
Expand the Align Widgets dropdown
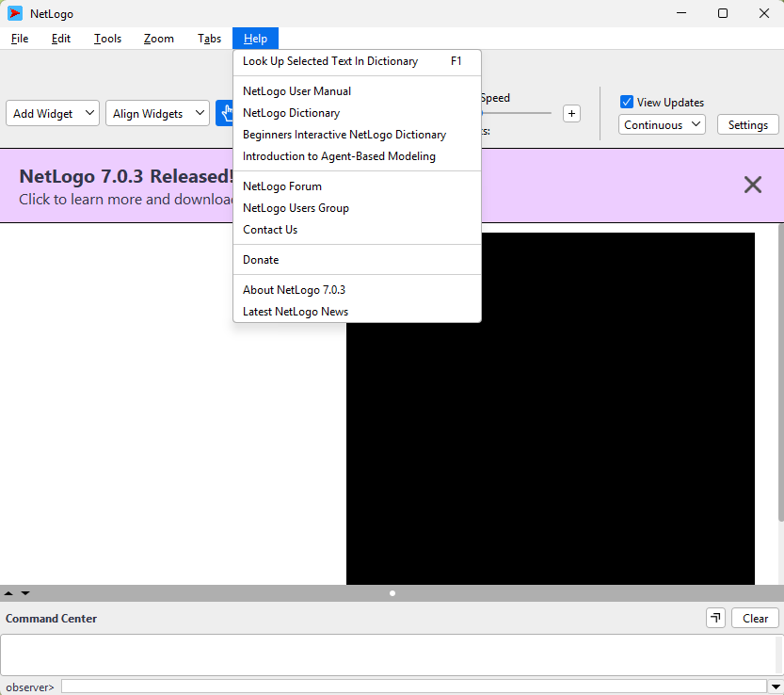click(x=157, y=113)
